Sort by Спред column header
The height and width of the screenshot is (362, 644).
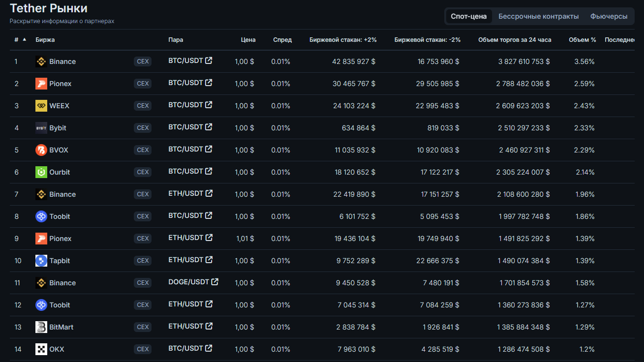pos(282,40)
